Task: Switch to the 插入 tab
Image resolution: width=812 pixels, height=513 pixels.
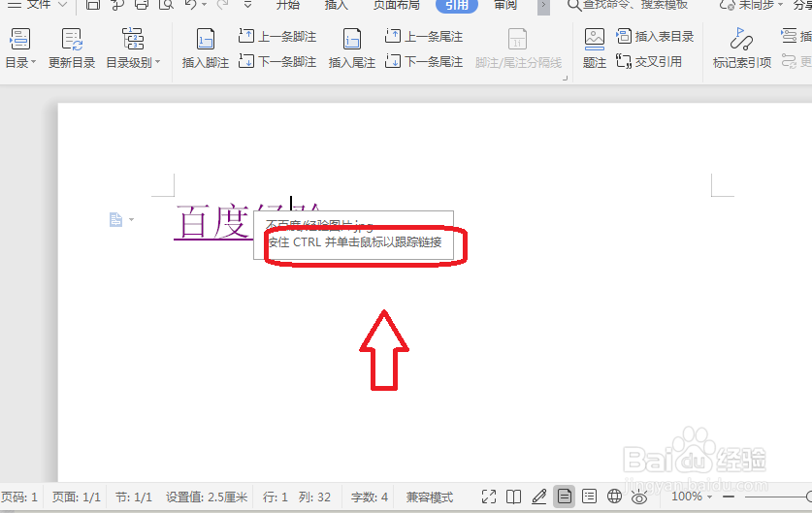Action: coord(336,5)
